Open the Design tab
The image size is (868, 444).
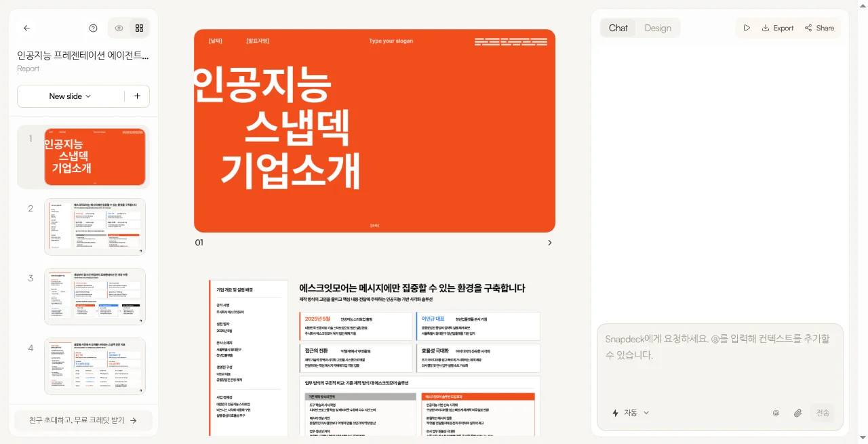[658, 28]
